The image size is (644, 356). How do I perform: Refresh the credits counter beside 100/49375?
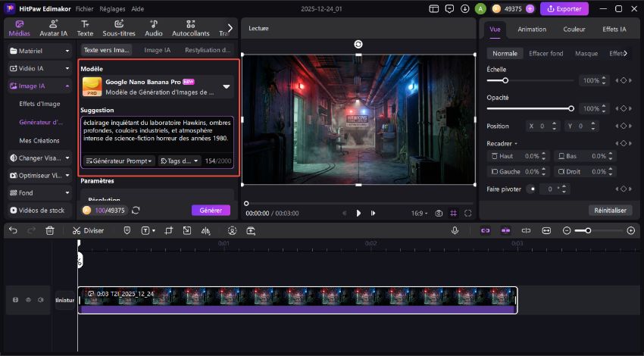[136, 210]
